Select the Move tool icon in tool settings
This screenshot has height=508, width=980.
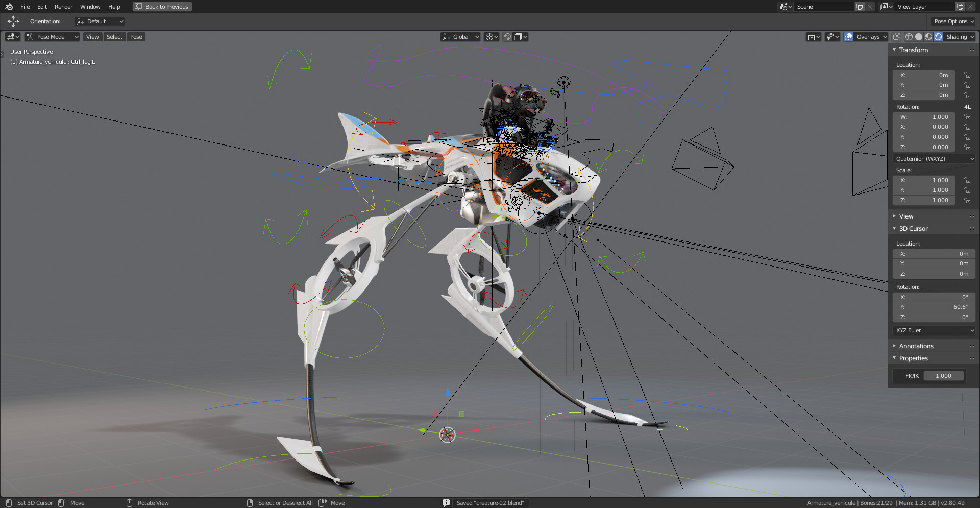(x=13, y=21)
